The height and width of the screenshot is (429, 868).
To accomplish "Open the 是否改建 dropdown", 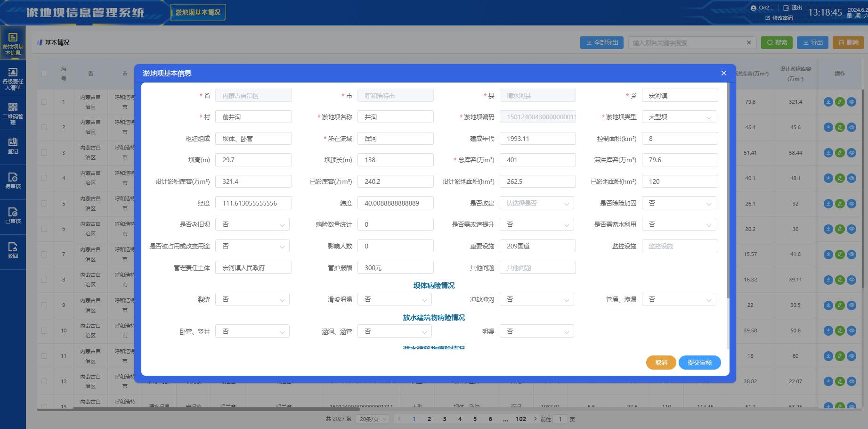I will point(537,203).
